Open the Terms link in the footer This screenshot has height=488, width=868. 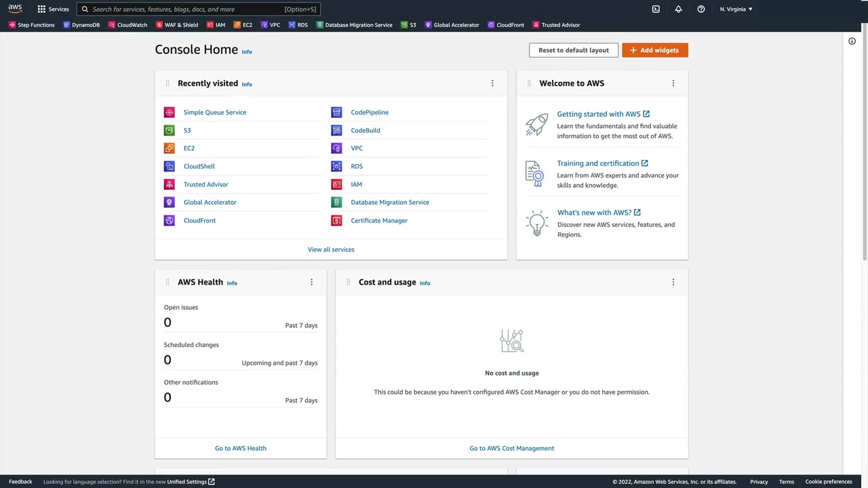(x=787, y=482)
